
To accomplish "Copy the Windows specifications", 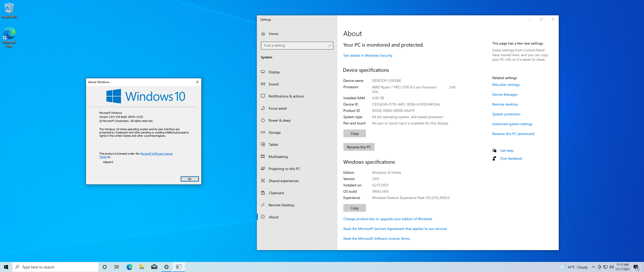I will pyautogui.click(x=354, y=208).
